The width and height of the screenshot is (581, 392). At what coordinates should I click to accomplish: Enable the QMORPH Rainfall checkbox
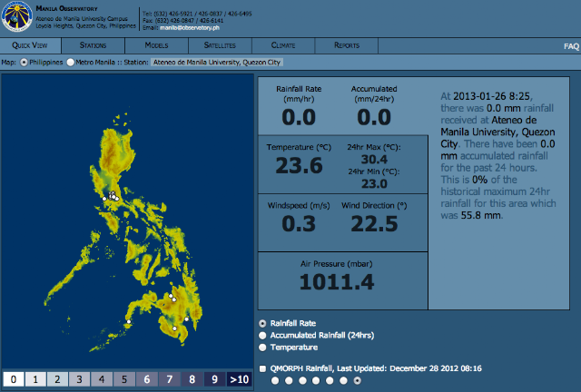[262, 368]
